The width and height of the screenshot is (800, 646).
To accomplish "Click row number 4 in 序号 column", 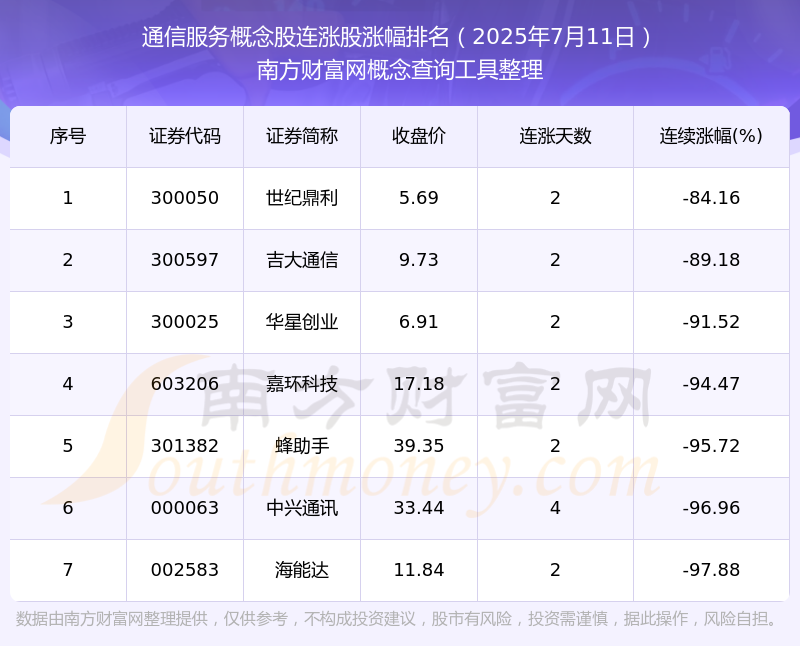I will (x=68, y=384).
